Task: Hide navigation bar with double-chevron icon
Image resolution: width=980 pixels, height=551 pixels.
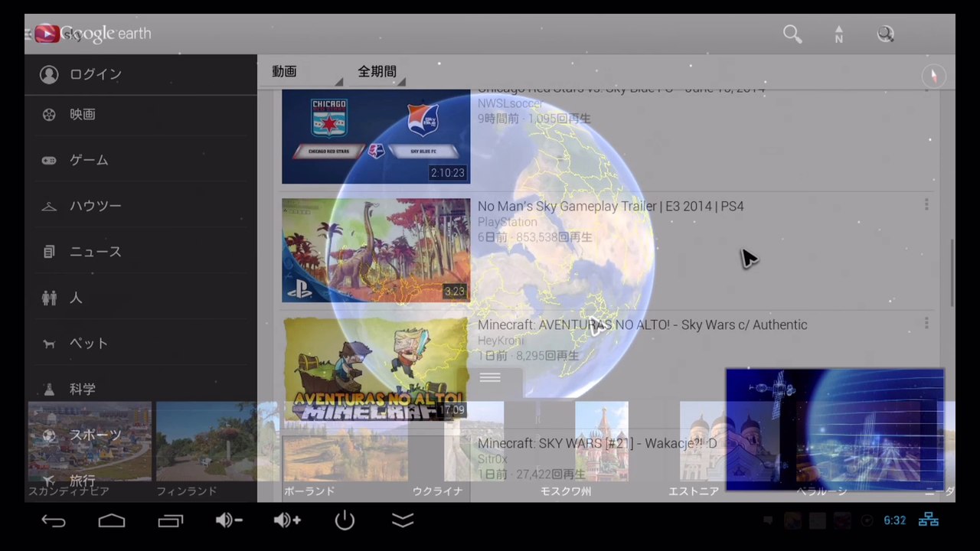Action: [403, 521]
